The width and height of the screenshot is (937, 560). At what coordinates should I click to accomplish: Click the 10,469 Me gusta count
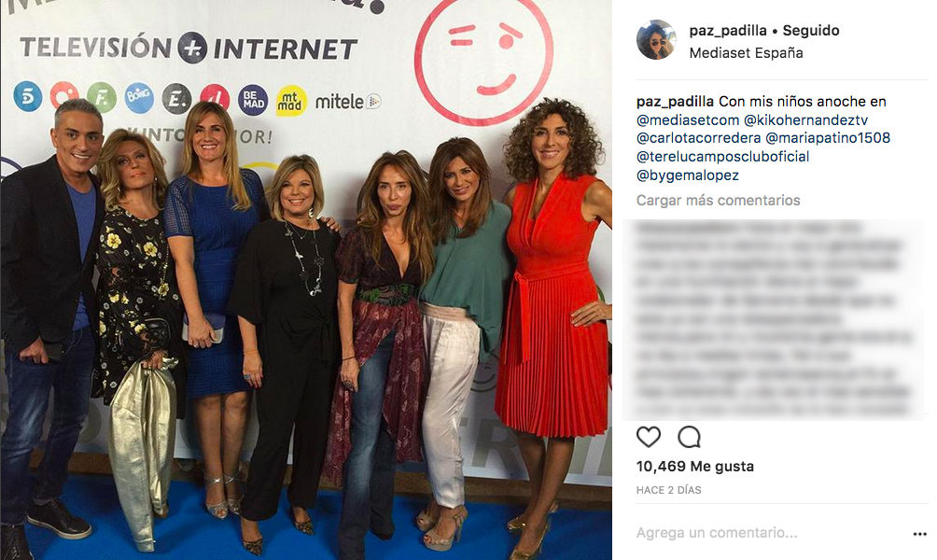point(695,466)
